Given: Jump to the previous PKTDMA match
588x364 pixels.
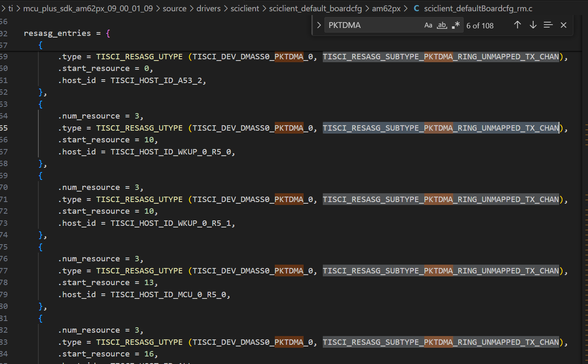Looking at the screenshot, I should (x=517, y=25).
